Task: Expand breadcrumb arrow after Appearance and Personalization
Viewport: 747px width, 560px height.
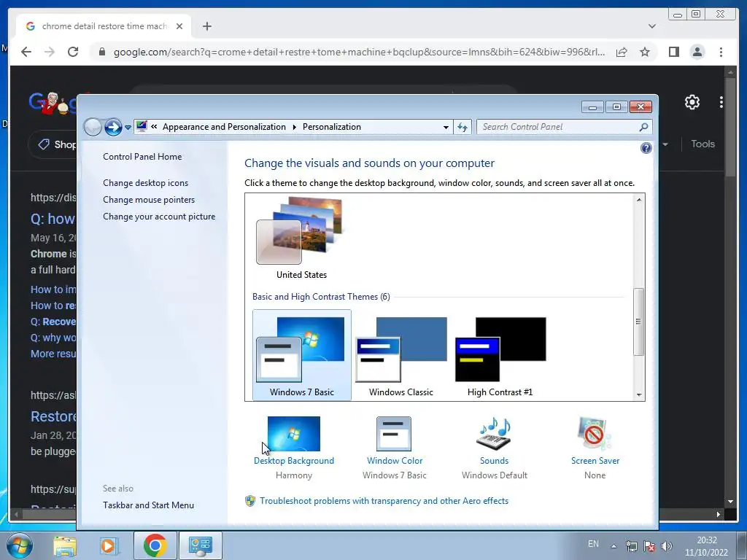Action: [294, 127]
